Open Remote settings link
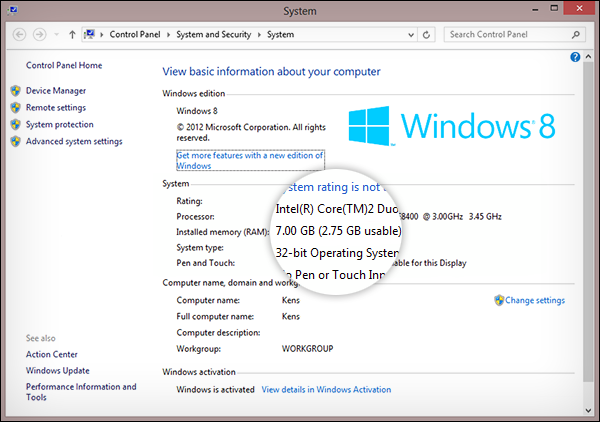This screenshot has height=422, width=600. (x=56, y=108)
